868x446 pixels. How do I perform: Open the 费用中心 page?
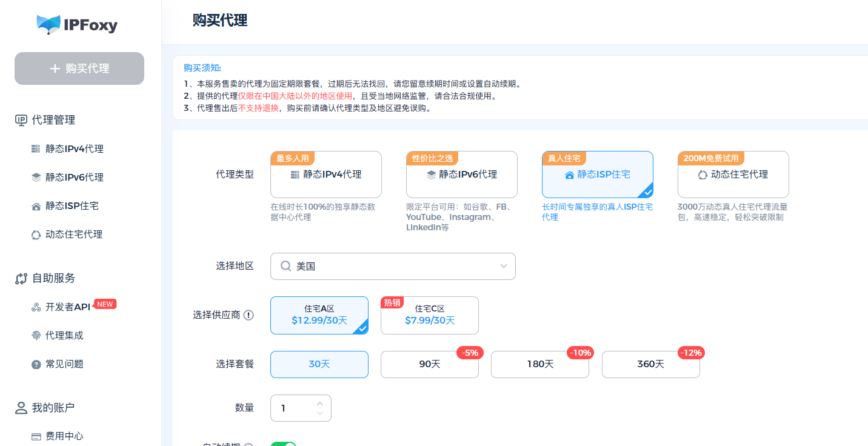click(x=64, y=436)
